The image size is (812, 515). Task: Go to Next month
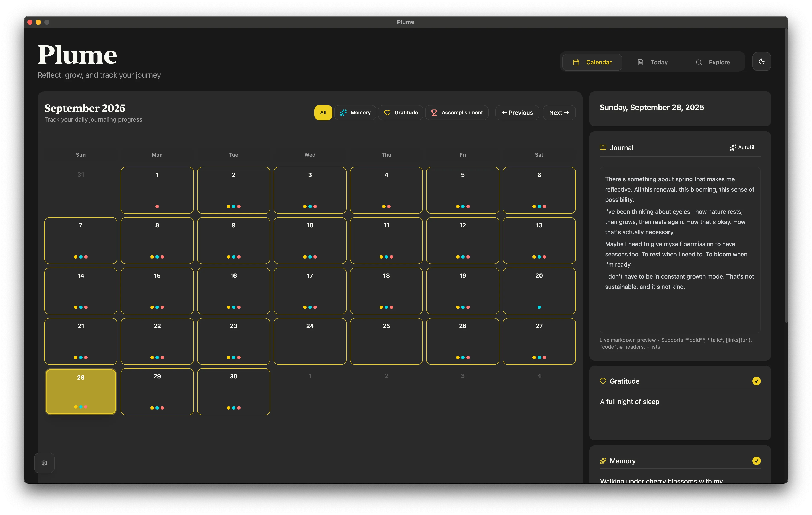pyautogui.click(x=559, y=113)
